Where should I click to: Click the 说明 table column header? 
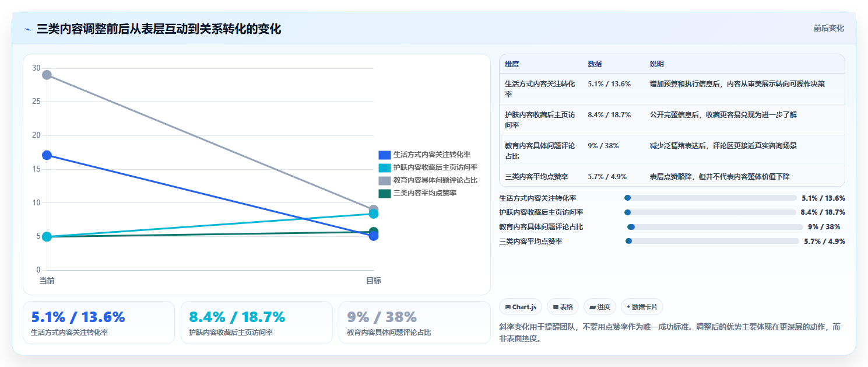point(657,64)
